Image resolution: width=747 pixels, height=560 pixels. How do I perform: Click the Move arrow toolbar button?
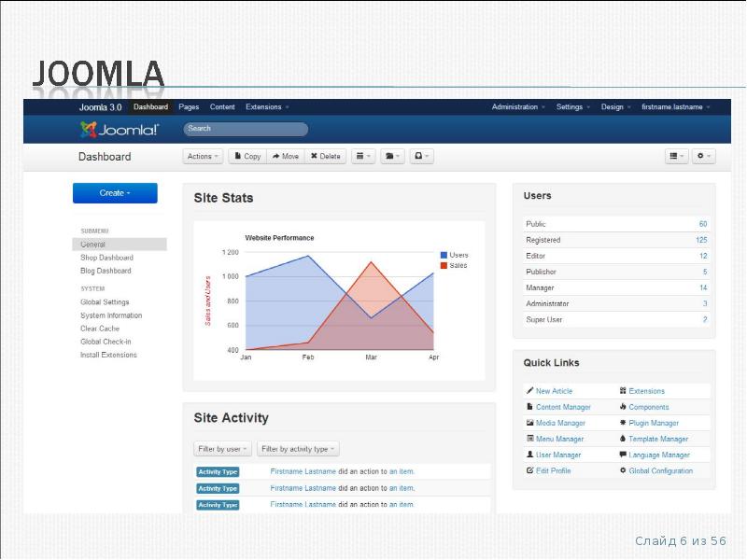pos(286,157)
